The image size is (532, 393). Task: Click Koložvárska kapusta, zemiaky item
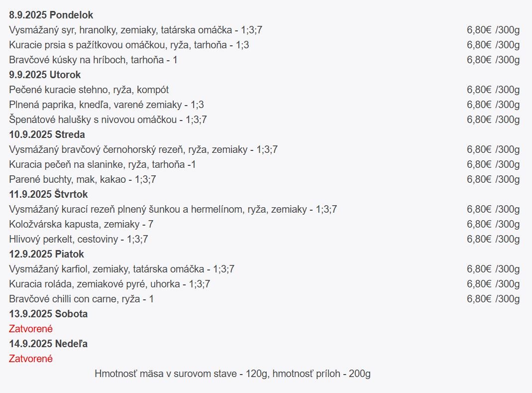point(81,224)
